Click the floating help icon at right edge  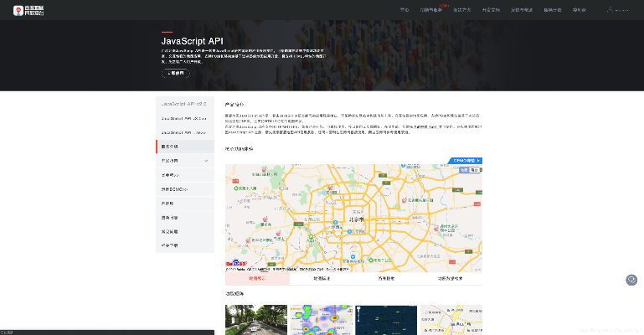coord(631,281)
